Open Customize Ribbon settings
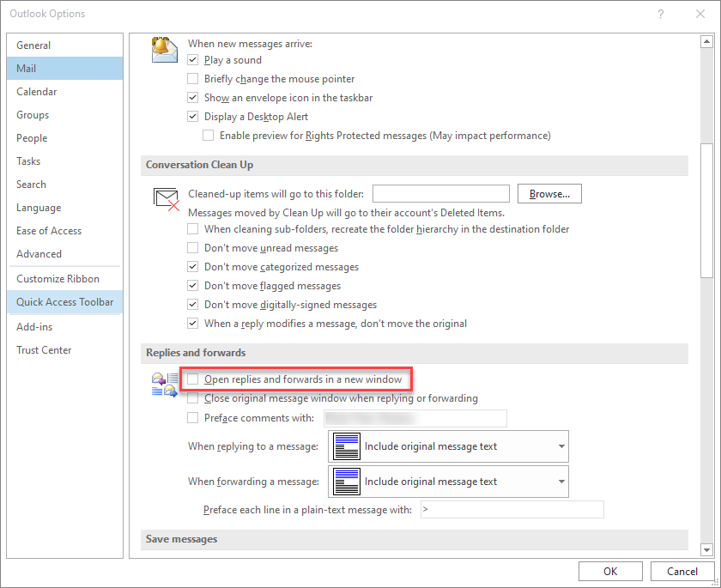Screen dimensions: 721x588 65,279
